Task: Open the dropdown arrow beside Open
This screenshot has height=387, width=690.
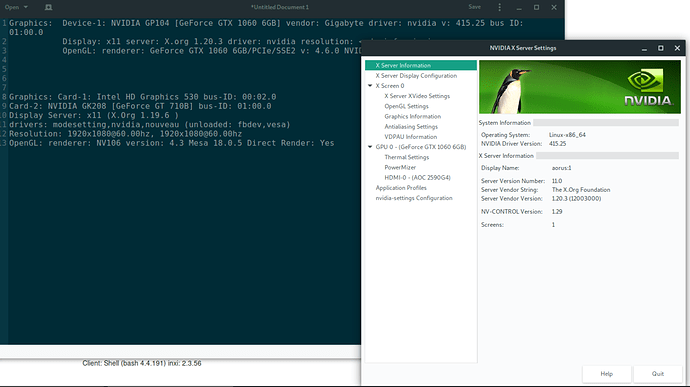Action: (x=26, y=7)
